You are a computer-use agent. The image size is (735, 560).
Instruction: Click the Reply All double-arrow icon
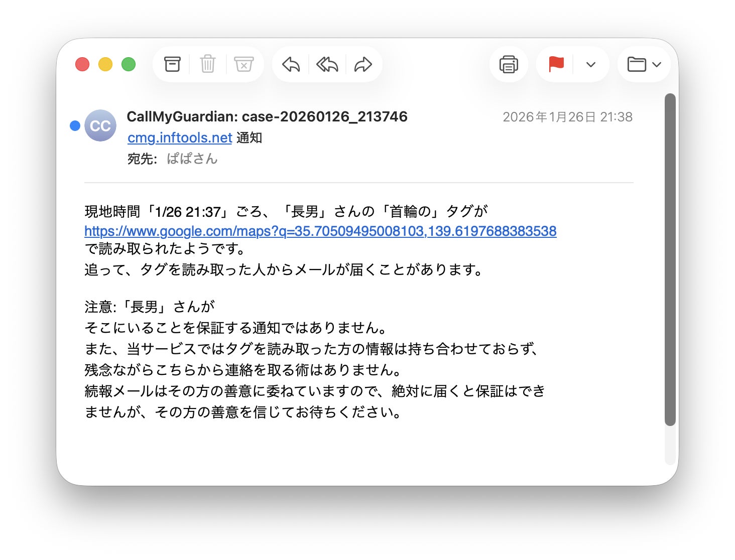pyautogui.click(x=327, y=64)
